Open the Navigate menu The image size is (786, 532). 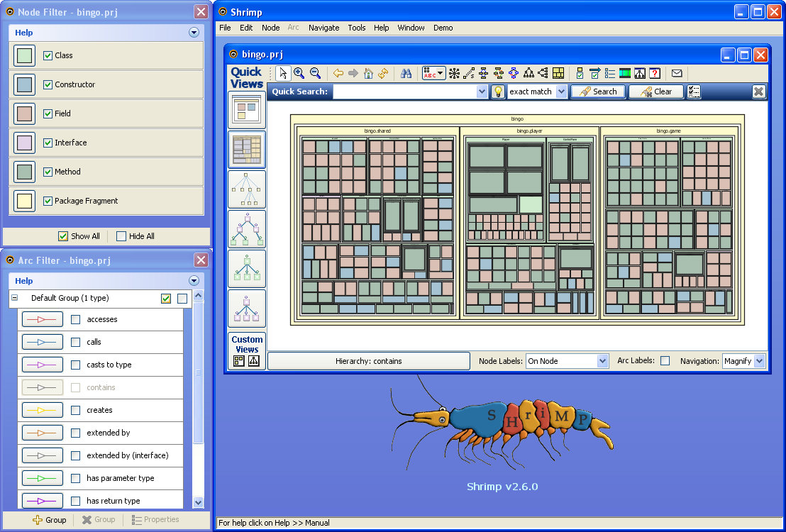[x=323, y=28]
